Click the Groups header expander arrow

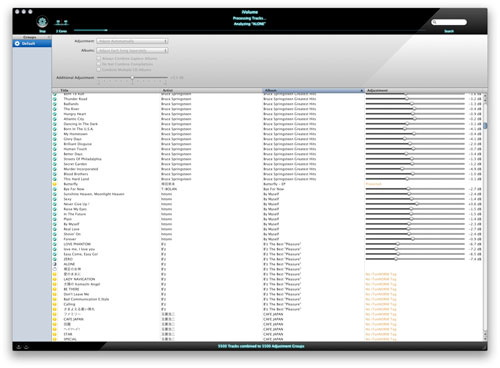click(49, 37)
